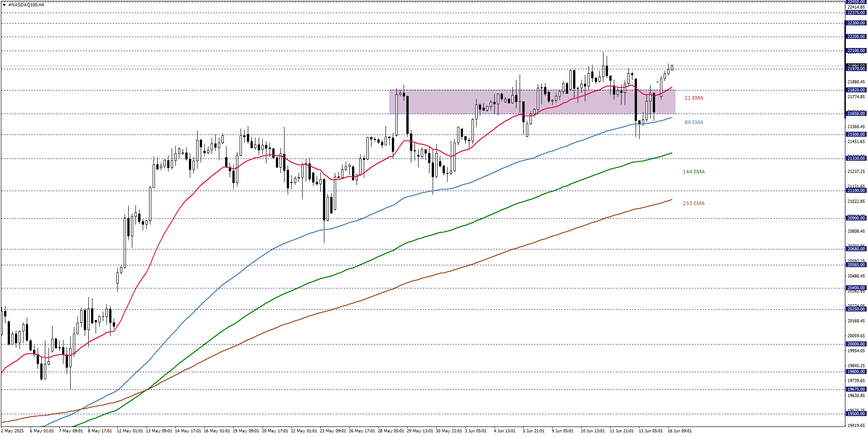Click the 21820.00 price level tag
This screenshot has height=436, width=868.
pos(856,90)
